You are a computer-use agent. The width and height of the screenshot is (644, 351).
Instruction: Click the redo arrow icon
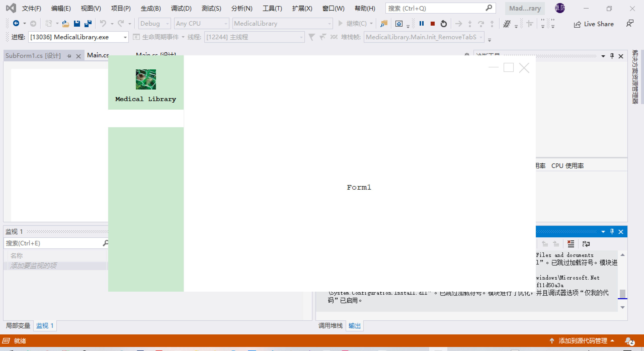pyautogui.click(x=121, y=24)
